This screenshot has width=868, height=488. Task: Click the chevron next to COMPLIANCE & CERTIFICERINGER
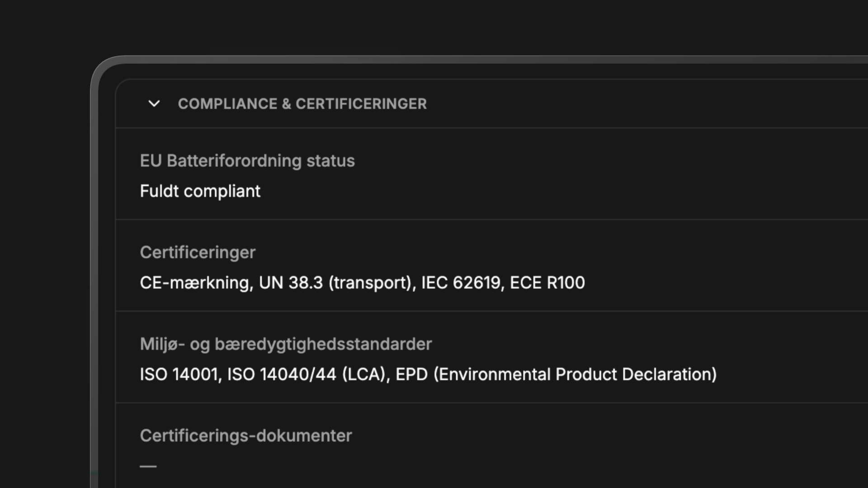point(154,104)
